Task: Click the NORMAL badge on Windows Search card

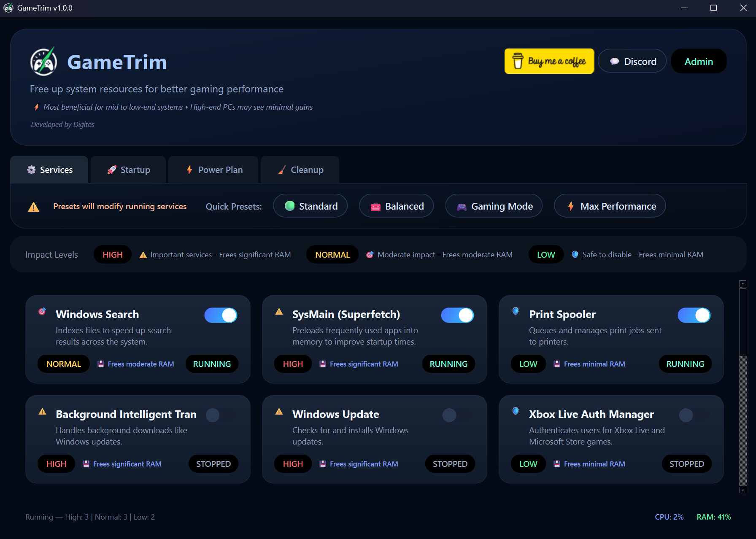Action: tap(64, 364)
